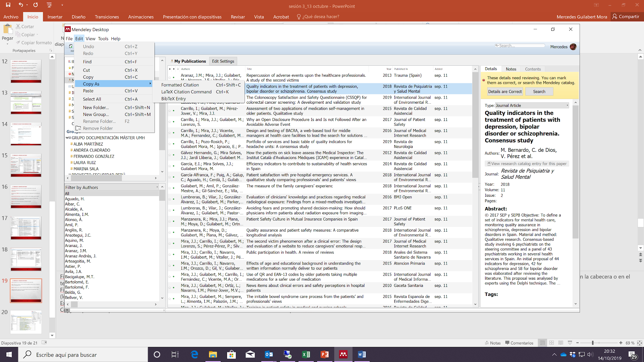Click View research catalog entry link
Viewport: 644px width, 362px height.
click(x=527, y=164)
